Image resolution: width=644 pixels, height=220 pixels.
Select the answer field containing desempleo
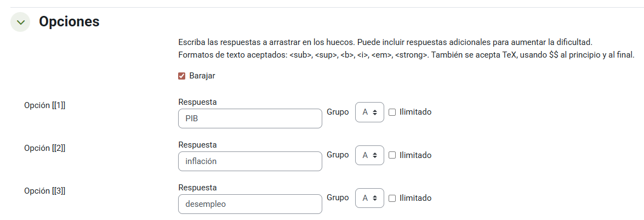pyautogui.click(x=250, y=204)
